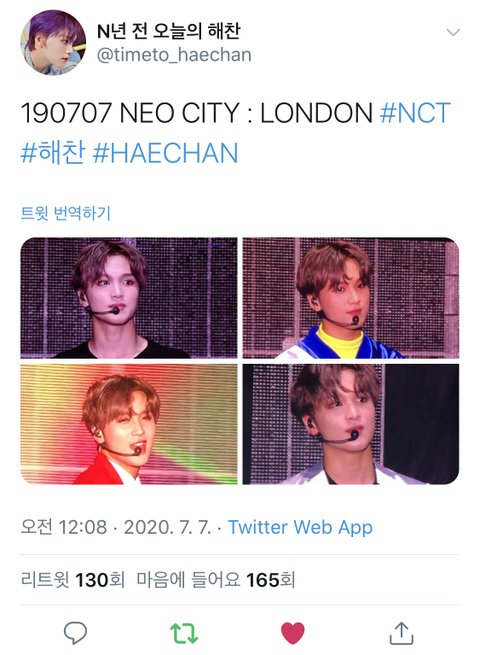Tap 트윗 번역하기 to translate tweet
Viewport: 480px width, 655px height.
pos(66,213)
